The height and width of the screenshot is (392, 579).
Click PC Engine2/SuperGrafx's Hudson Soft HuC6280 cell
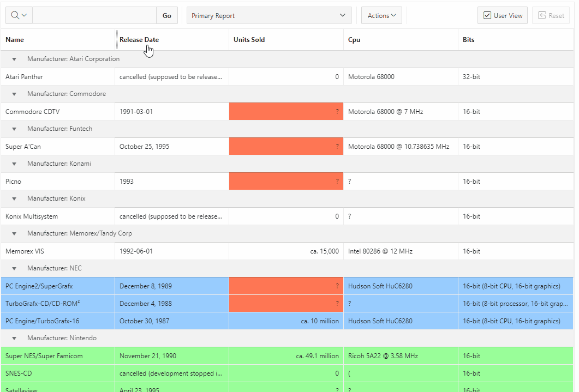pos(401,286)
